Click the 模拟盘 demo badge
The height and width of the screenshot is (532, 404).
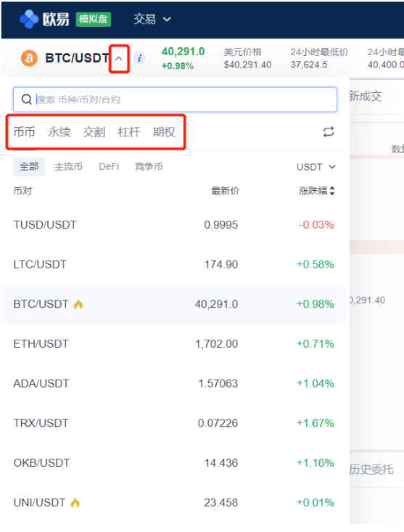94,19
